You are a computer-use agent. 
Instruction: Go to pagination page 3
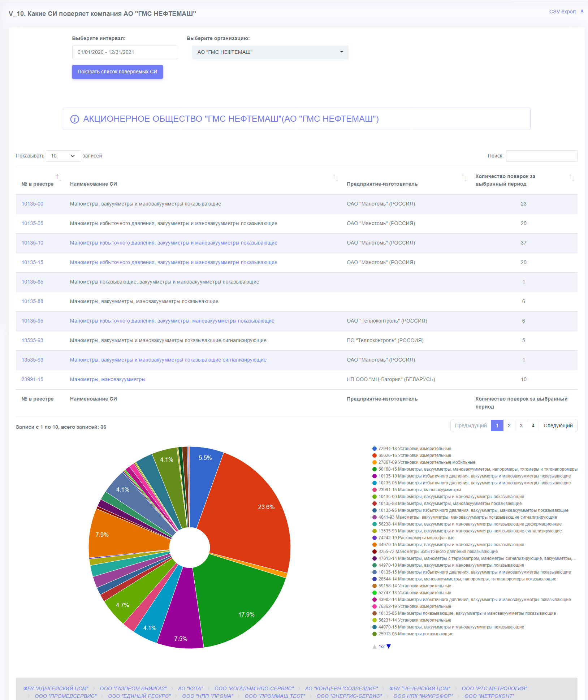pos(521,425)
